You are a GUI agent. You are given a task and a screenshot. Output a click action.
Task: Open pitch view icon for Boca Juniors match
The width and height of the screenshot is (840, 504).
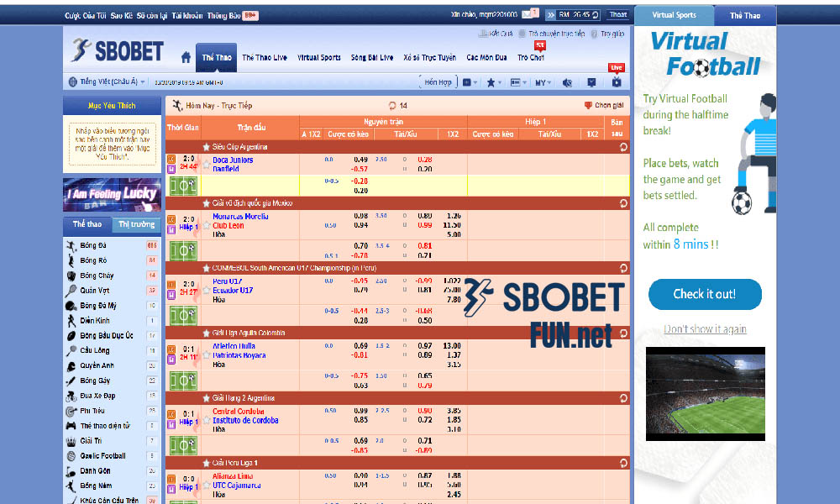pos(183,186)
